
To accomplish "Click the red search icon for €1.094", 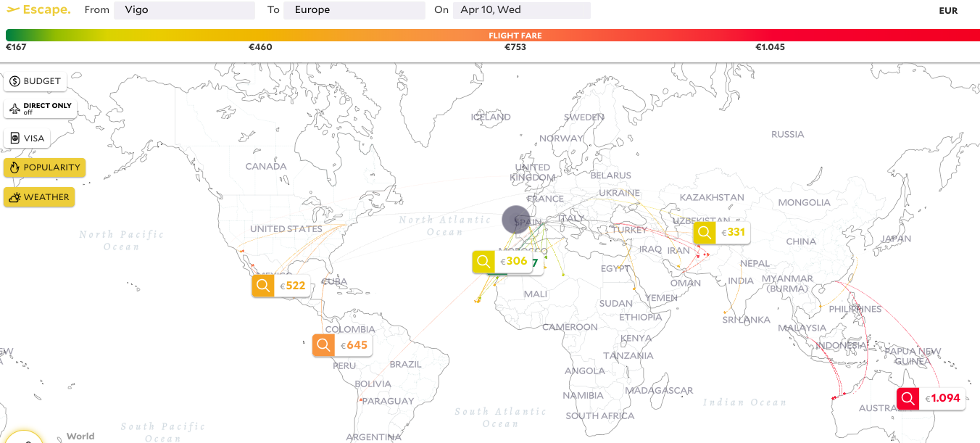I will 908,398.
